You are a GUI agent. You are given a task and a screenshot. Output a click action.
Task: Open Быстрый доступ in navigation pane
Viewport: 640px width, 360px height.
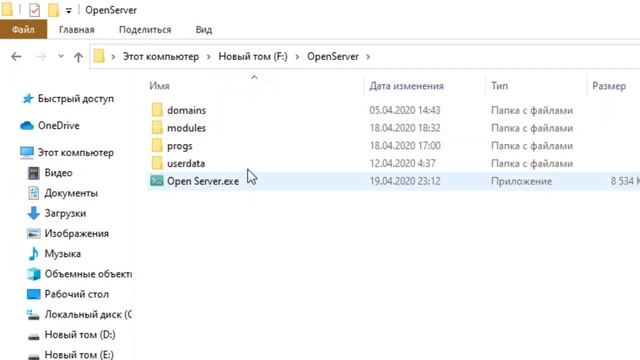[x=76, y=99]
